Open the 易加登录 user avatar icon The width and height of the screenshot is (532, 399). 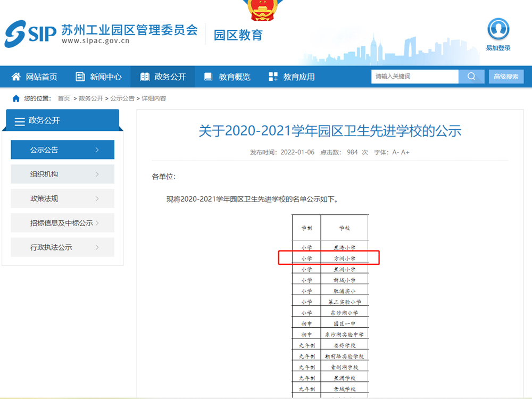[x=498, y=29]
